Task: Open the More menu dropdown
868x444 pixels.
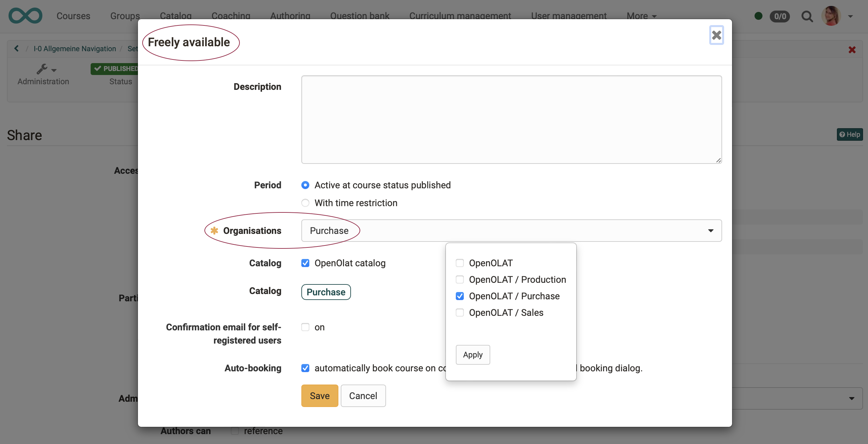Action: point(641,16)
